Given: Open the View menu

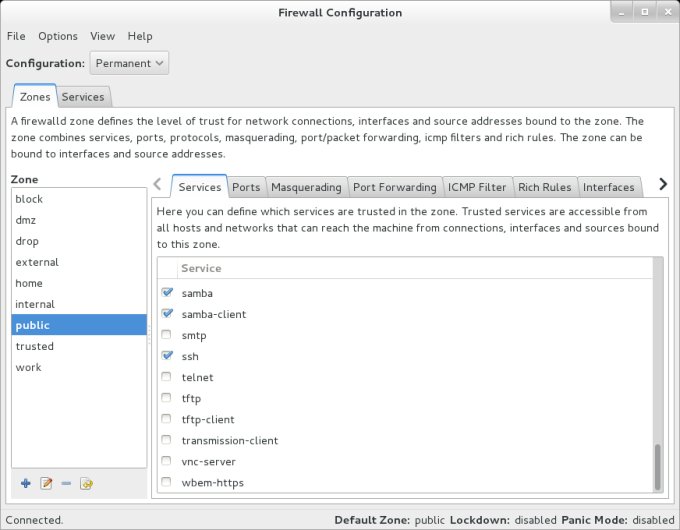Looking at the screenshot, I should (103, 36).
